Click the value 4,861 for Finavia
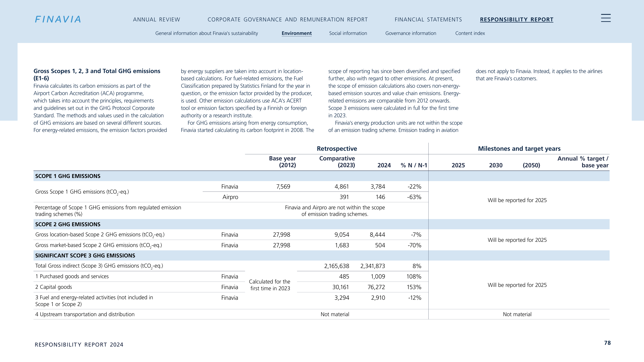644x362 pixels. (341, 186)
